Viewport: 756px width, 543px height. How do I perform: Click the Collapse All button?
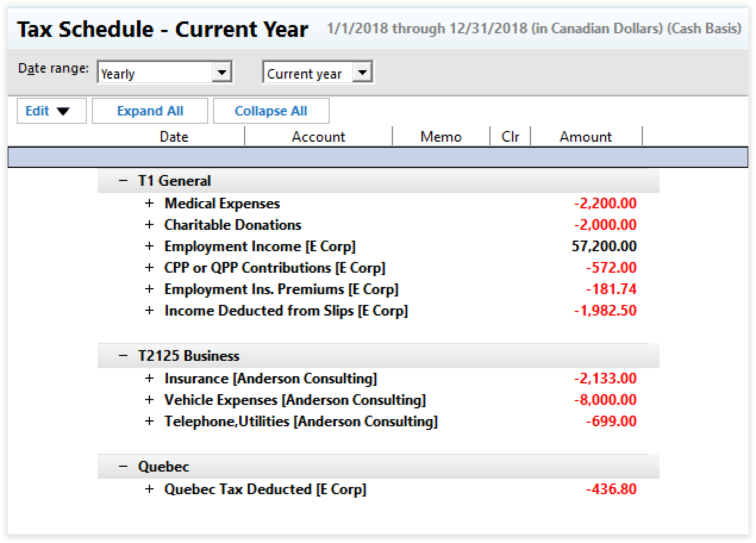pyautogui.click(x=271, y=111)
